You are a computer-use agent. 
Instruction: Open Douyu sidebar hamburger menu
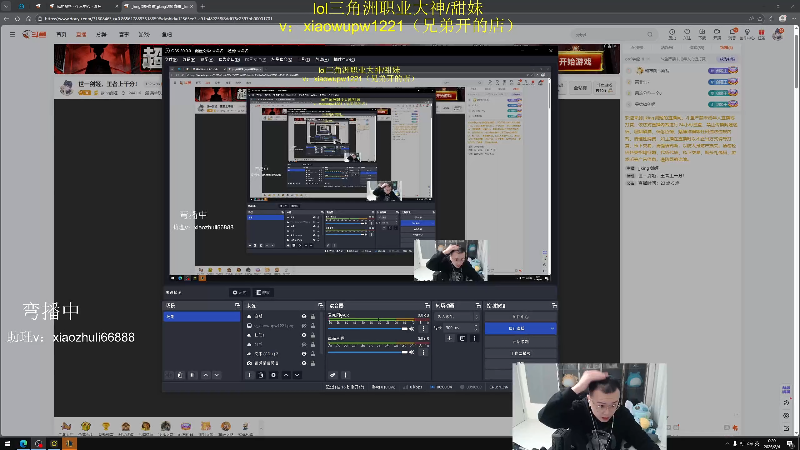(12, 34)
